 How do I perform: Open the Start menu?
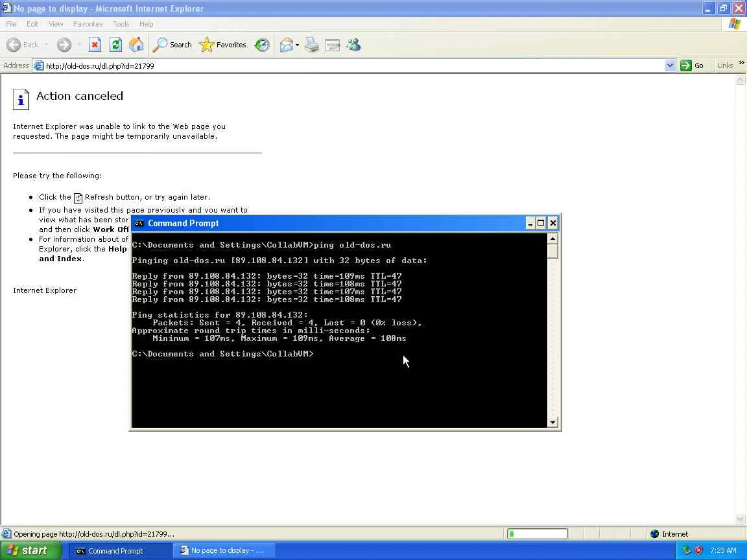(30, 550)
